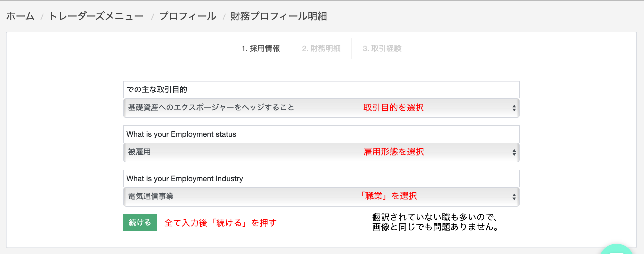This screenshot has width=644, height=254.
Task: Expand the Employment Industry dropdown showing 電気通信事業
Action: click(x=321, y=197)
